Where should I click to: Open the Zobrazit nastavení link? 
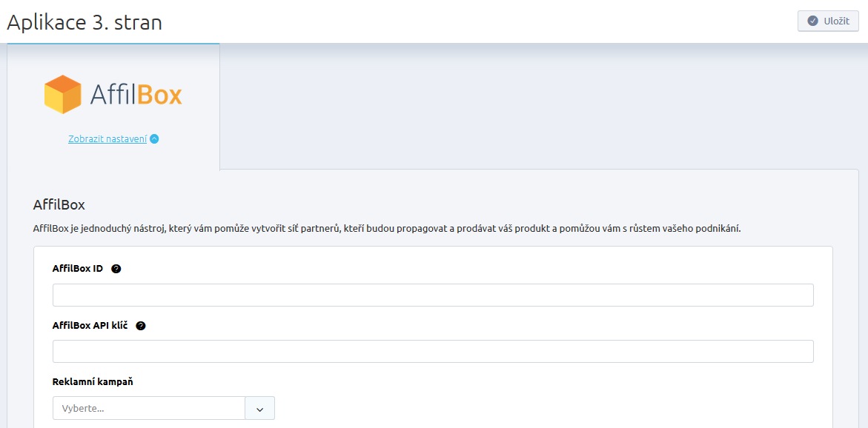[x=107, y=139]
